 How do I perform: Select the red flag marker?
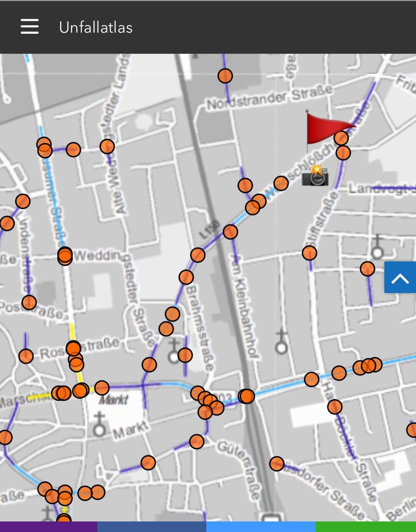click(x=330, y=131)
